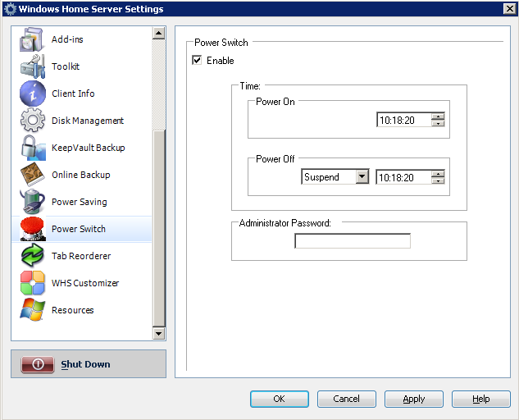
Task: Click the red power icon on Shut Down
Action: click(x=38, y=364)
